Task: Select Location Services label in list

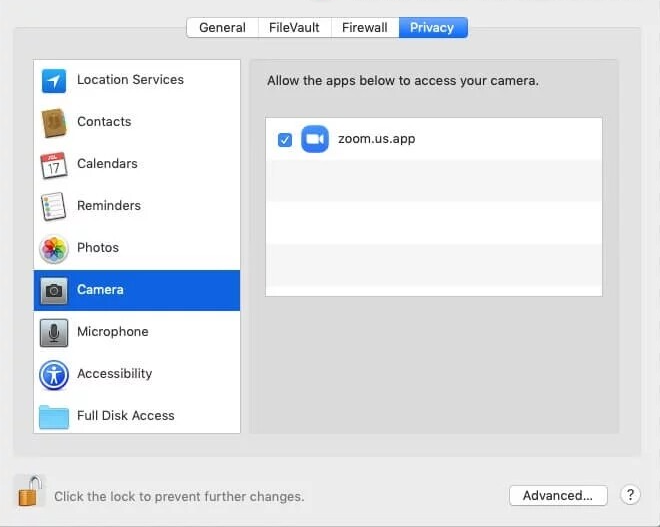Action: [130, 80]
